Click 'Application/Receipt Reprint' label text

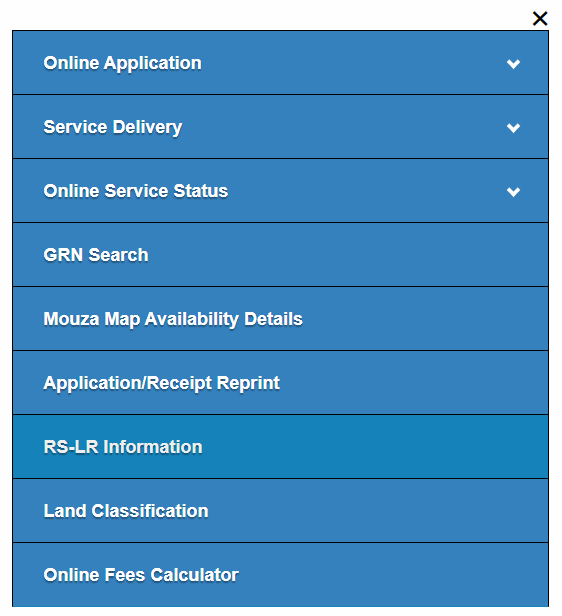(161, 383)
